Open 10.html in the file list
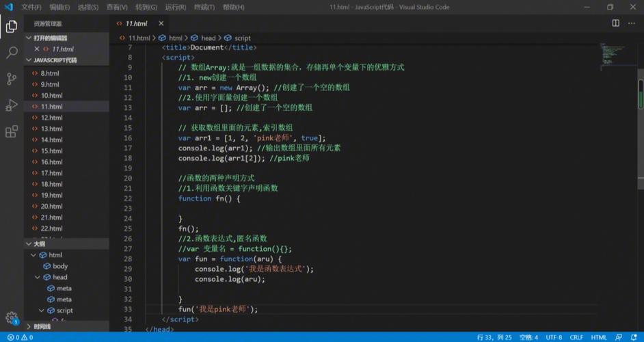The image size is (644, 342). pos(66,95)
